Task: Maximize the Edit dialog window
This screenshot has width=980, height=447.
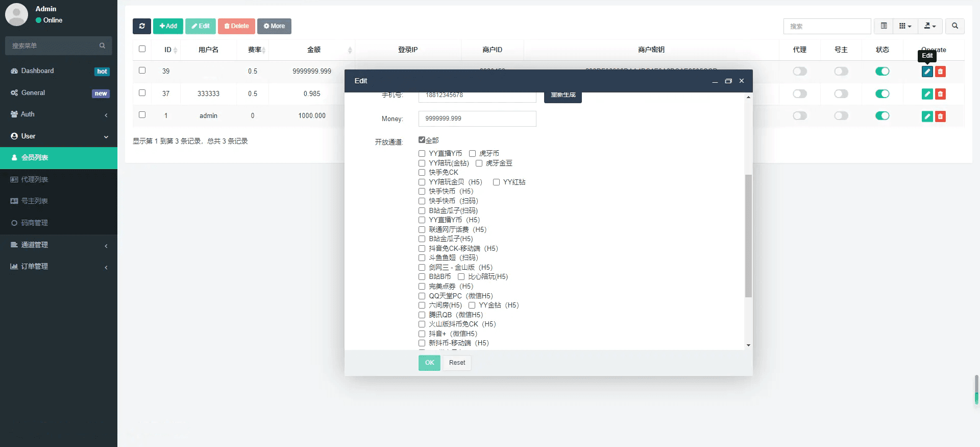Action: tap(728, 81)
